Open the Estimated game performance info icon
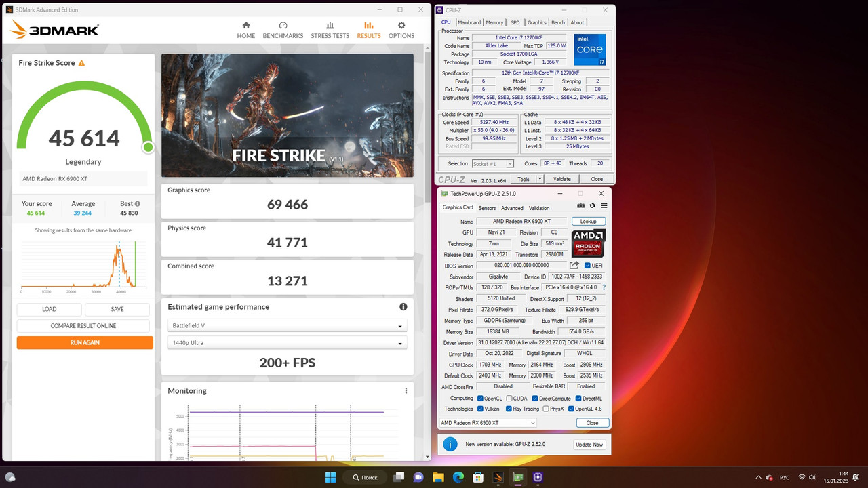This screenshot has width=868, height=488. (x=403, y=307)
